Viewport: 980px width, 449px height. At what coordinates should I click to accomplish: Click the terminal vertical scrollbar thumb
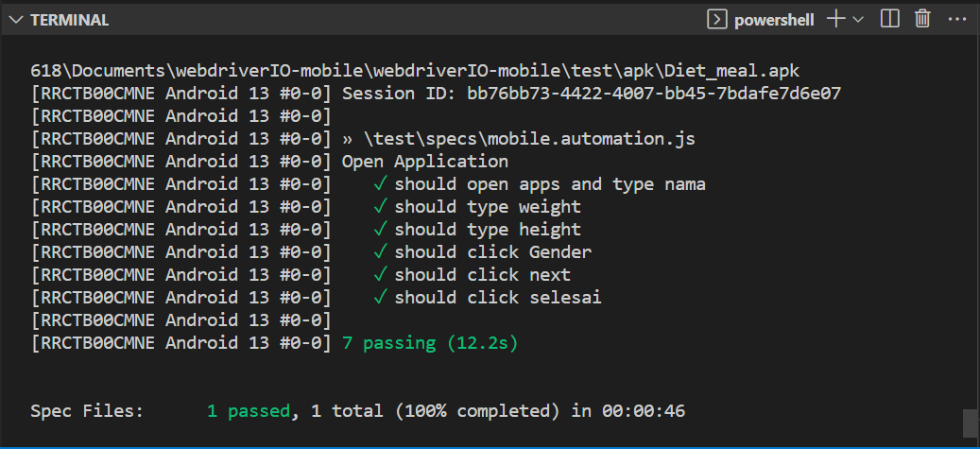click(970, 423)
